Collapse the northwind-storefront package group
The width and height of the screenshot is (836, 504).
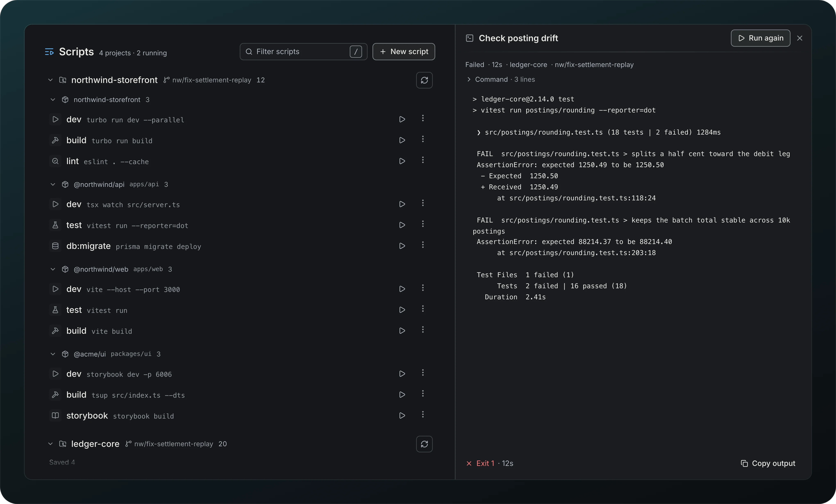click(x=53, y=100)
